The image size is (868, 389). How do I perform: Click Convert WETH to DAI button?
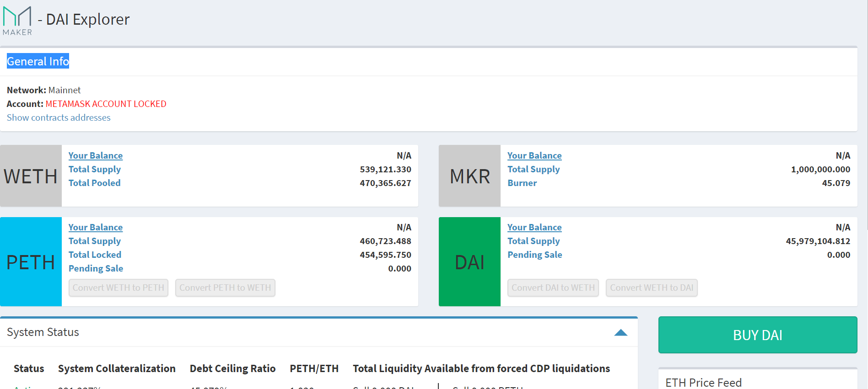click(x=652, y=288)
